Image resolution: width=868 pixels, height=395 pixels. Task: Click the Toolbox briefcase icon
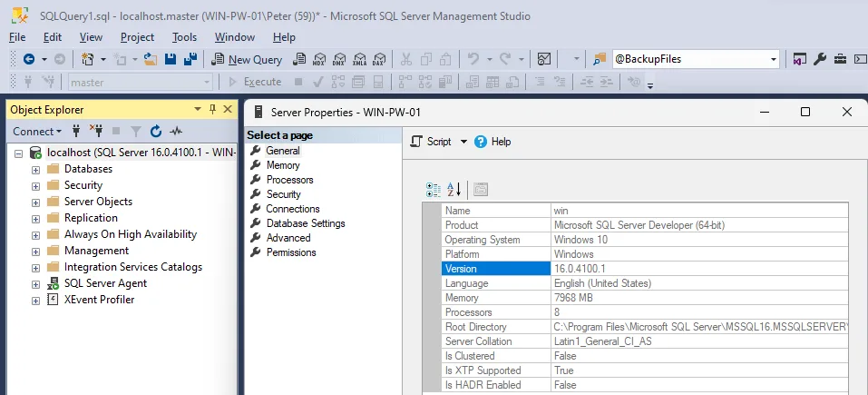[x=841, y=59]
